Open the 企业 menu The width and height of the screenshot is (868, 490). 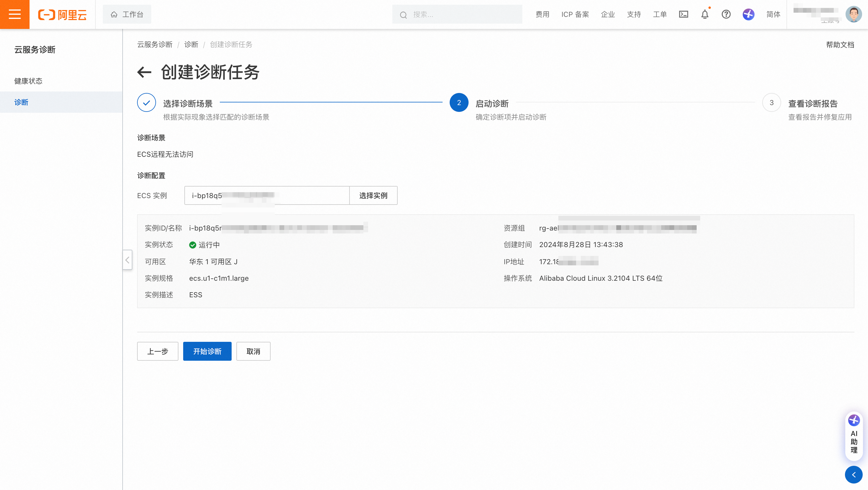pos(608,14)
